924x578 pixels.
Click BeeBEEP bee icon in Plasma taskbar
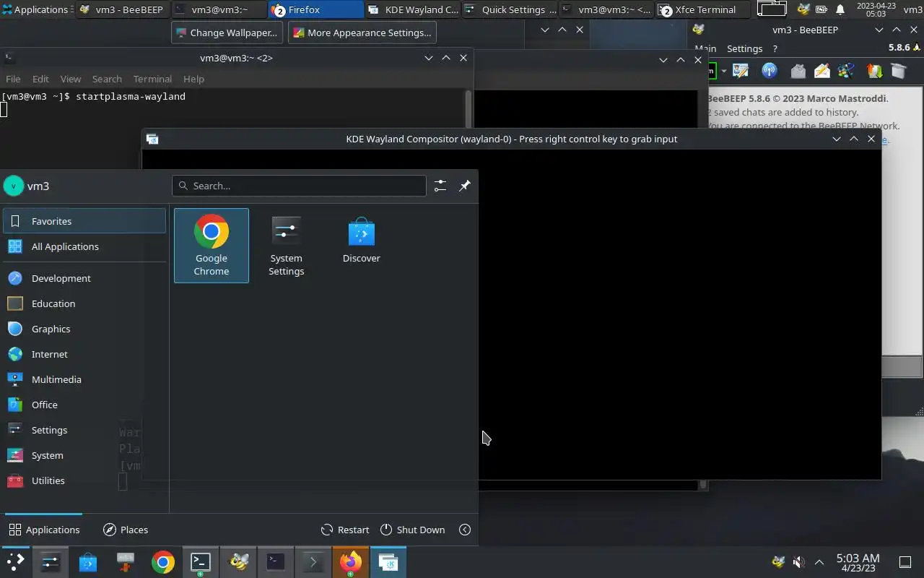pos(238,562)
